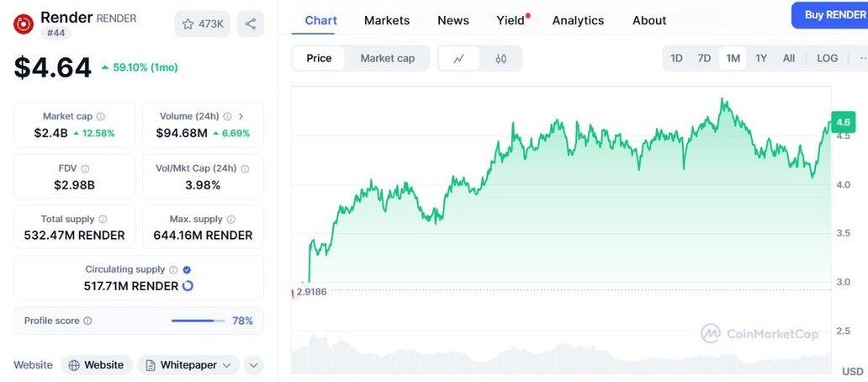This screenshot has height=382, width=868.
Task: Expand Volume (24h) details arrow
Action: tap(241, 117)
